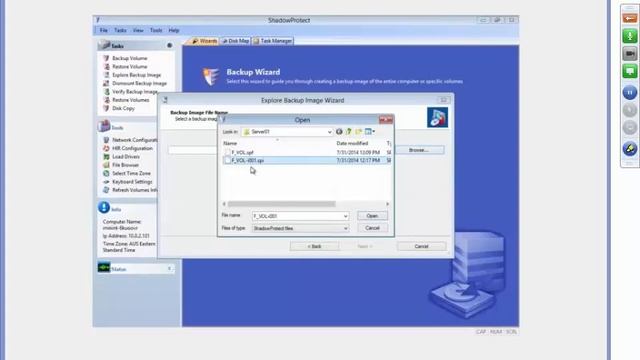Open the Tools menu

156,30
